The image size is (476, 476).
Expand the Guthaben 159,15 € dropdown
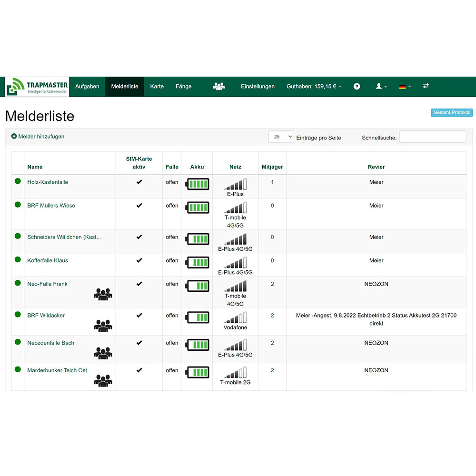314,86
